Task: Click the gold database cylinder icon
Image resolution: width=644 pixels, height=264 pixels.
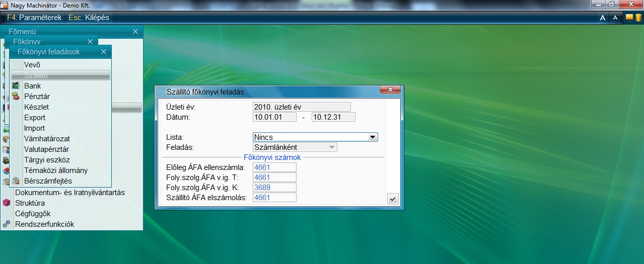Action: (x=638, y=18)
